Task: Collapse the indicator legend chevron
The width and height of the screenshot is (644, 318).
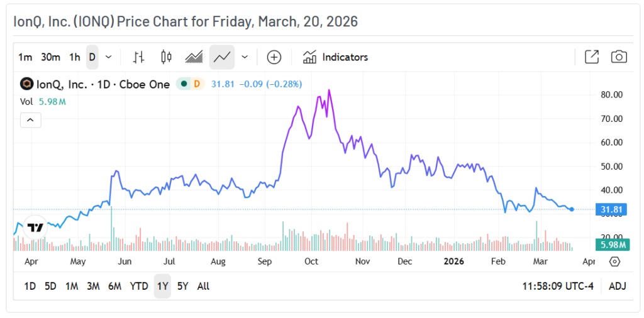Action: tap(31, 119)
